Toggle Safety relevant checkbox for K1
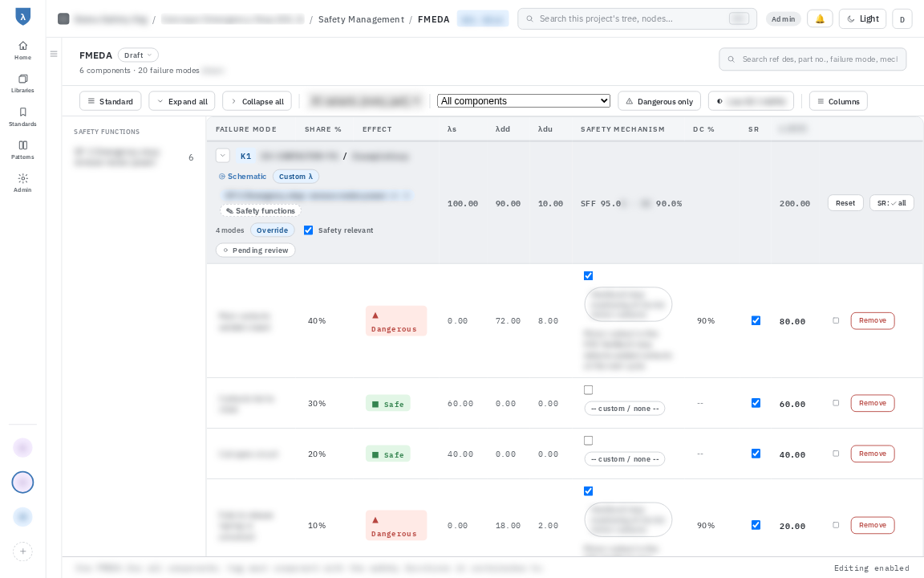 [x=308, y=230]
